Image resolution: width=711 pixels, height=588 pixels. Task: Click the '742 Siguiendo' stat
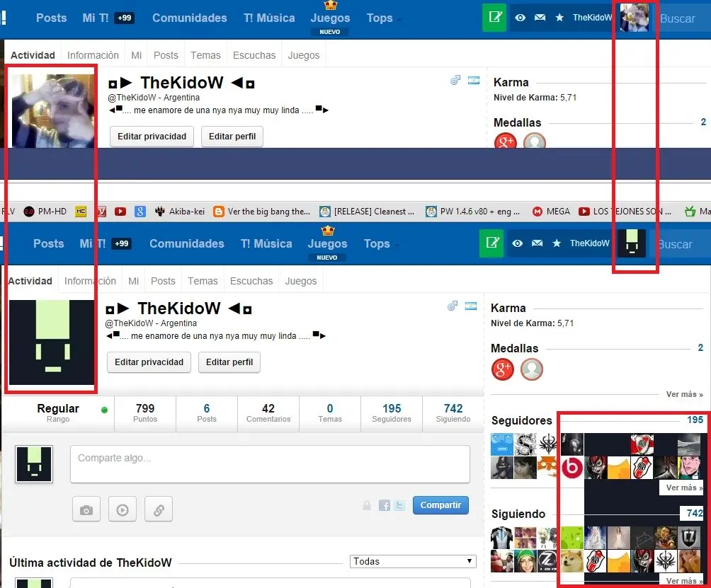click(453, 413)
